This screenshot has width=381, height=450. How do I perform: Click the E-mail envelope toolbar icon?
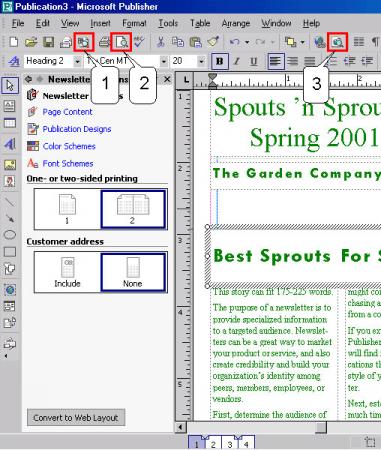[x=66, y=42]
